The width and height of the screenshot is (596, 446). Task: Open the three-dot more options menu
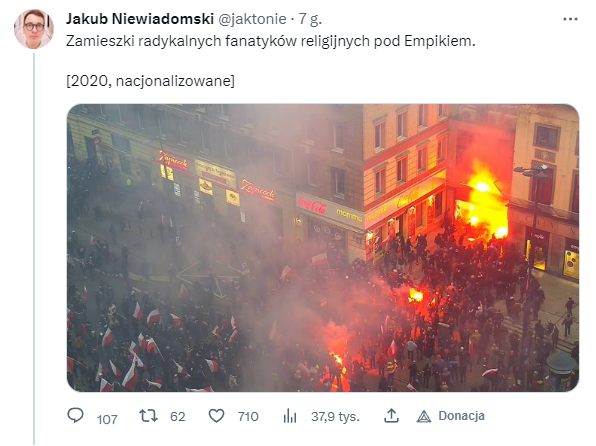[570, 19]
